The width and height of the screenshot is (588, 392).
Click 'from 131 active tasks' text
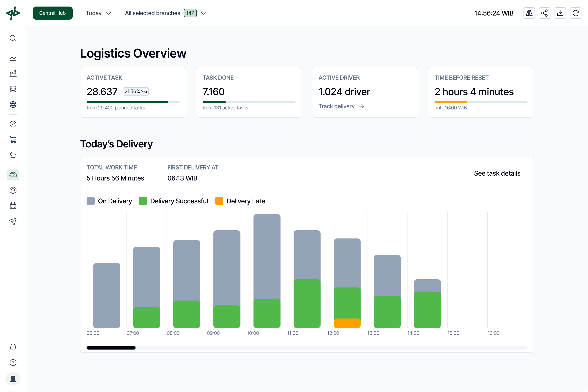(x=225, y=108)
